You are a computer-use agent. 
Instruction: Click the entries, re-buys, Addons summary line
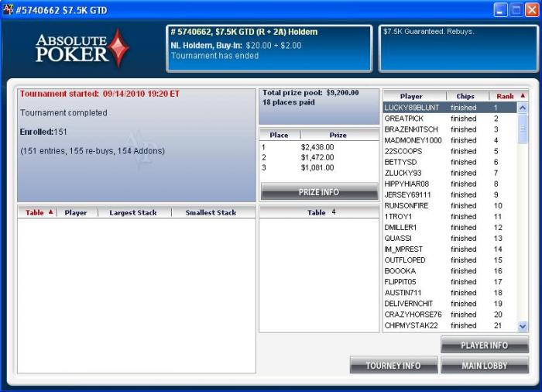[x=93, y=151]
